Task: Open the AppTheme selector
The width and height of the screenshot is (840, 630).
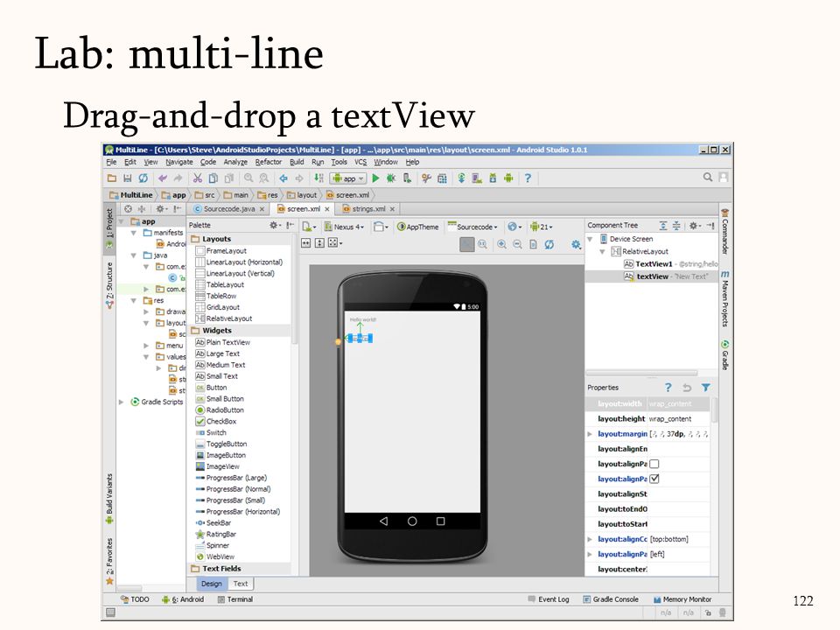Action: [418, 227]
